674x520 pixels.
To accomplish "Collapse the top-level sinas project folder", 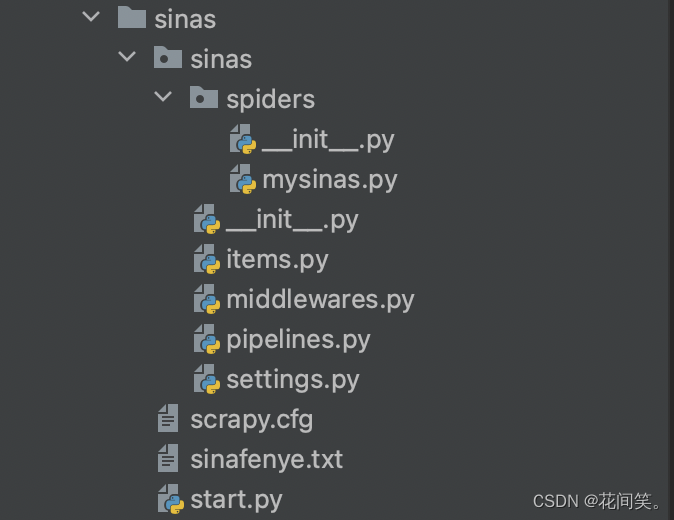I will (91, 17).
